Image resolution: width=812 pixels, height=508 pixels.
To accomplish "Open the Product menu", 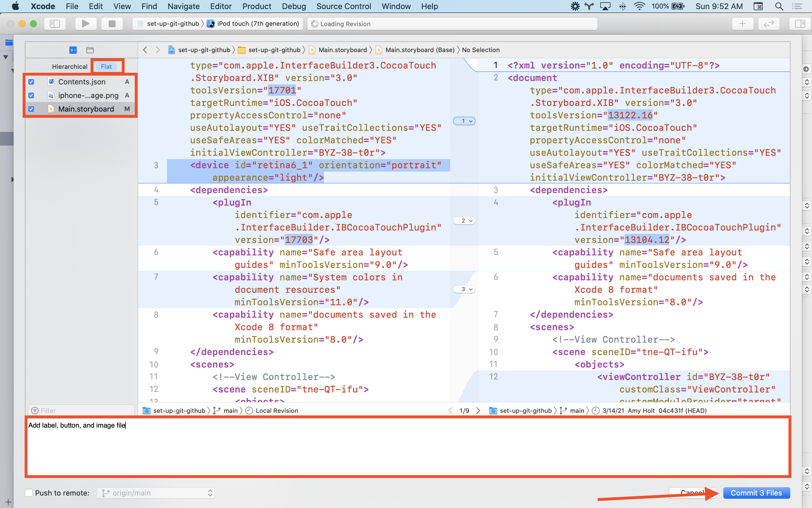I will (x=257, y=7).
